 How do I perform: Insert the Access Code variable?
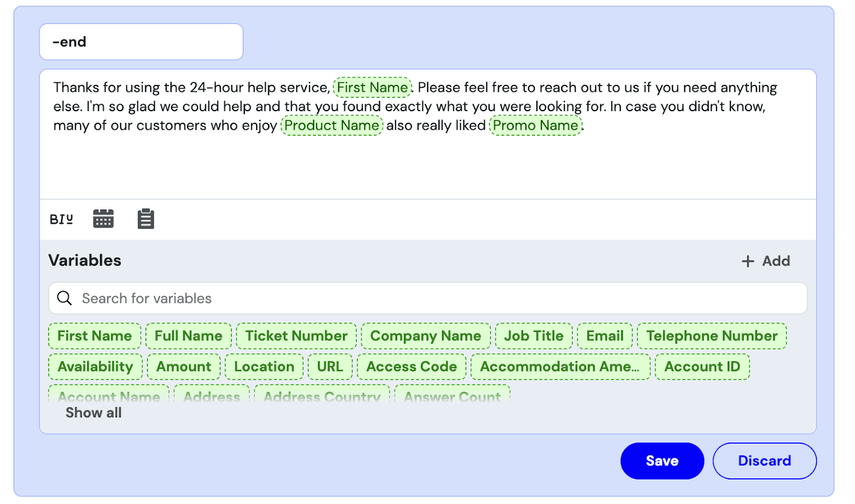(x=411, y=367)
